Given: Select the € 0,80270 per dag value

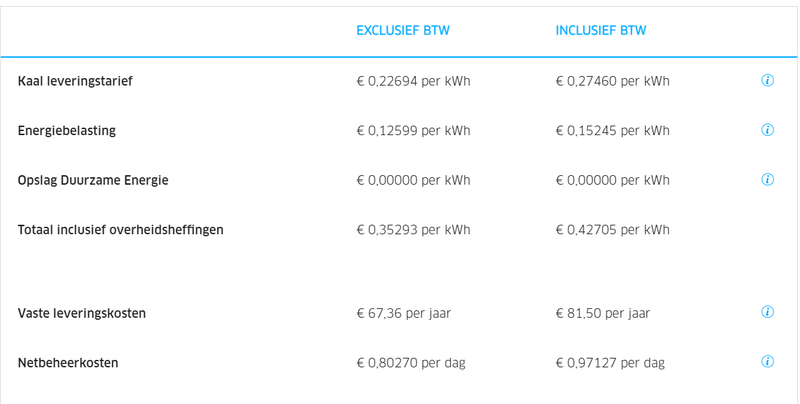Looking at the screenshot, I should click(x=411, y=363).
